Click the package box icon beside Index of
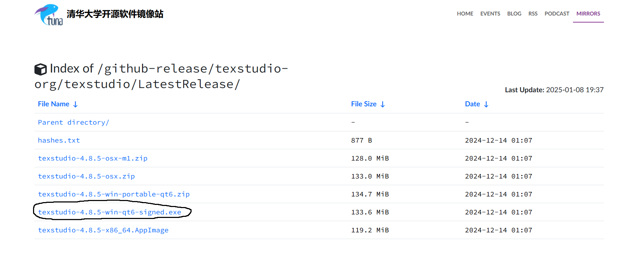Image resolution: width=644 pixels, height=263 pixels. pos(40,69)
